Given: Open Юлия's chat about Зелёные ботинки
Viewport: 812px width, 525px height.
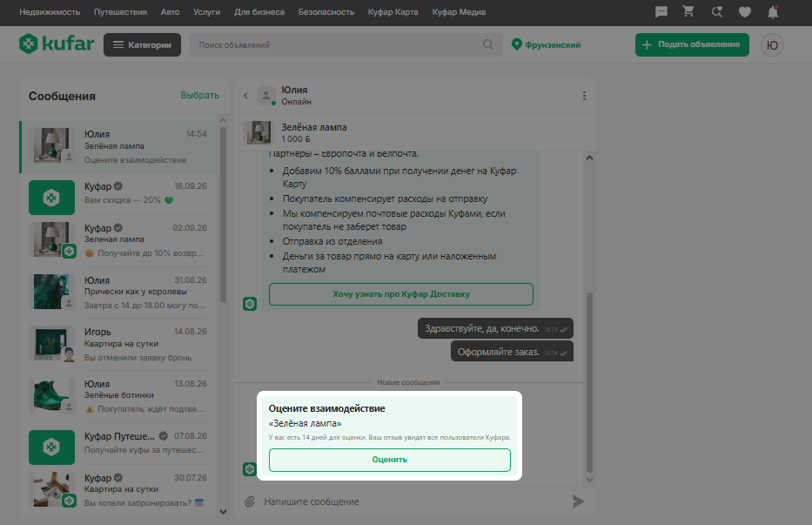Looking at the screenshot, I should 118,395.
